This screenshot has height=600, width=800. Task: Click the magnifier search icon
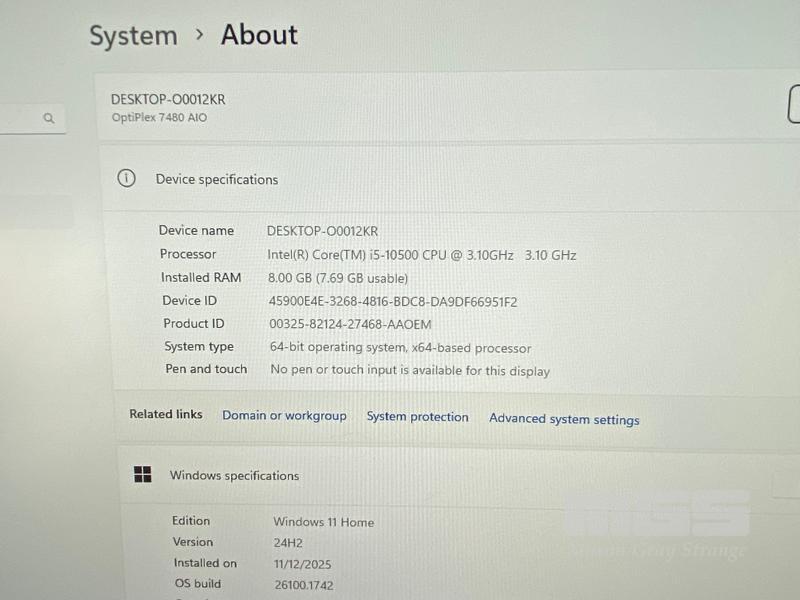coord(49,119)
